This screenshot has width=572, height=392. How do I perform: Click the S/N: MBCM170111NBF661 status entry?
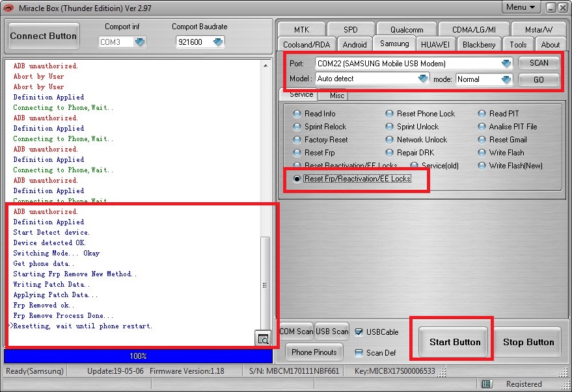[294, 371]
